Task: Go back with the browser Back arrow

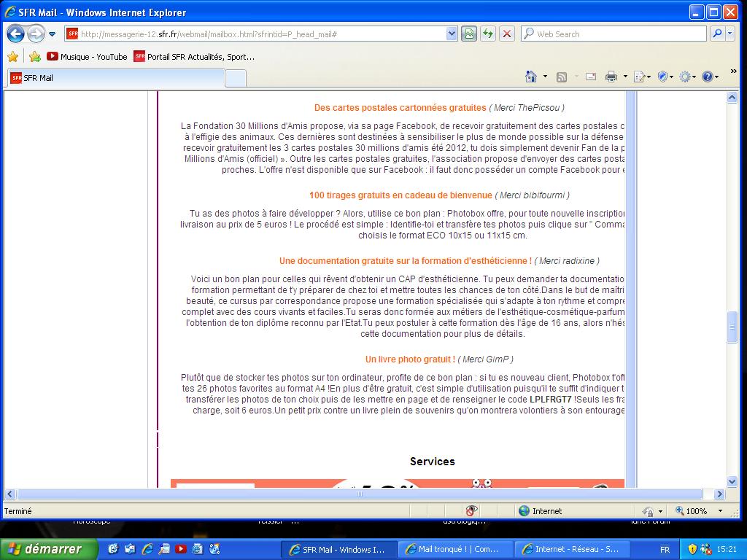Action: (16, 34)
